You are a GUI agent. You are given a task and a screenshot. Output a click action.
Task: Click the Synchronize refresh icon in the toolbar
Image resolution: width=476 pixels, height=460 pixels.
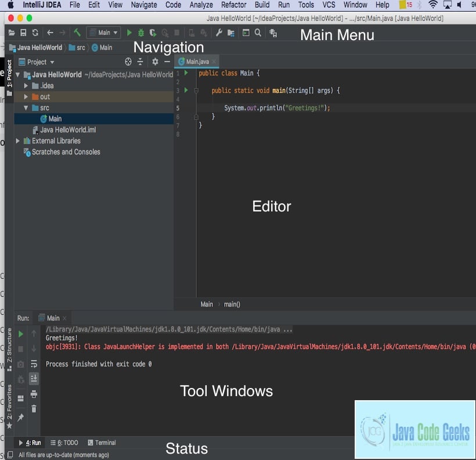35,33
